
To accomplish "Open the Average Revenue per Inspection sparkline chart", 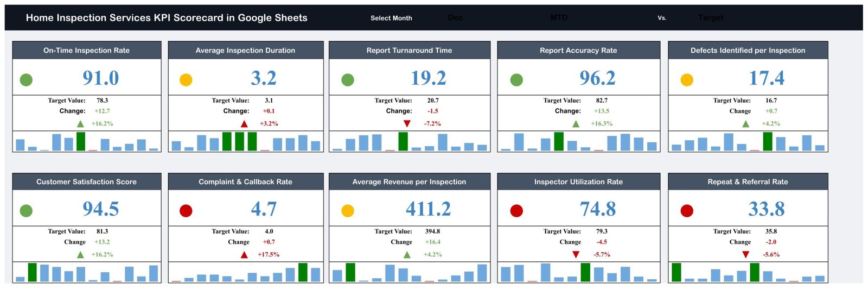I will pyautogui.click(x=409, y=272).
